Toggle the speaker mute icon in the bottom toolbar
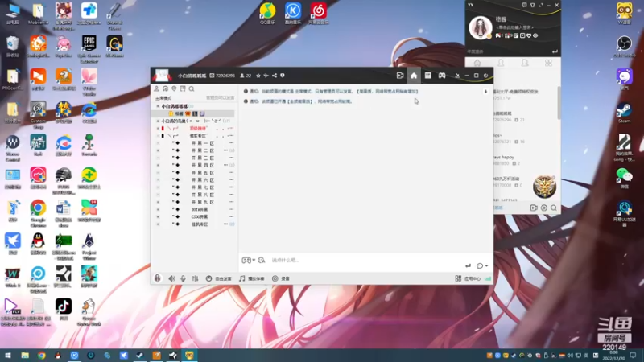 point(171,278)
